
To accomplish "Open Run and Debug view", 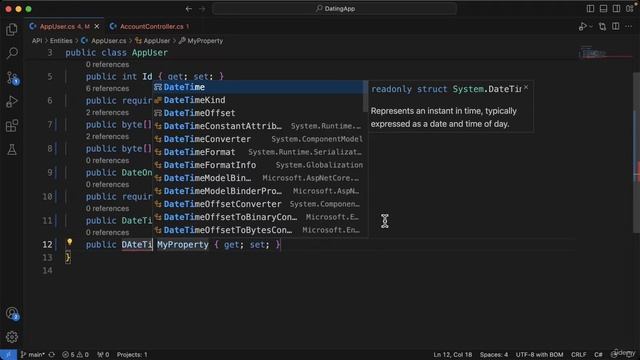I will 12,101.
